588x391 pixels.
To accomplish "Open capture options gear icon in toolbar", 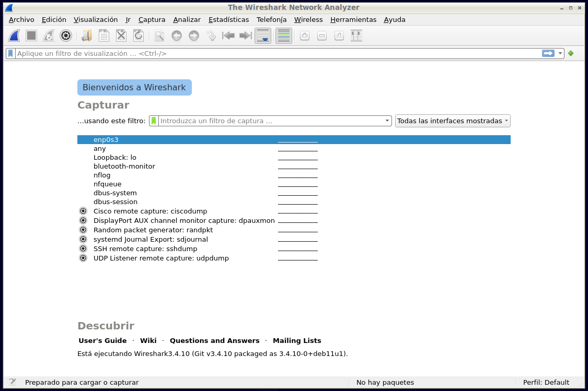I will (x=65, y=35).
